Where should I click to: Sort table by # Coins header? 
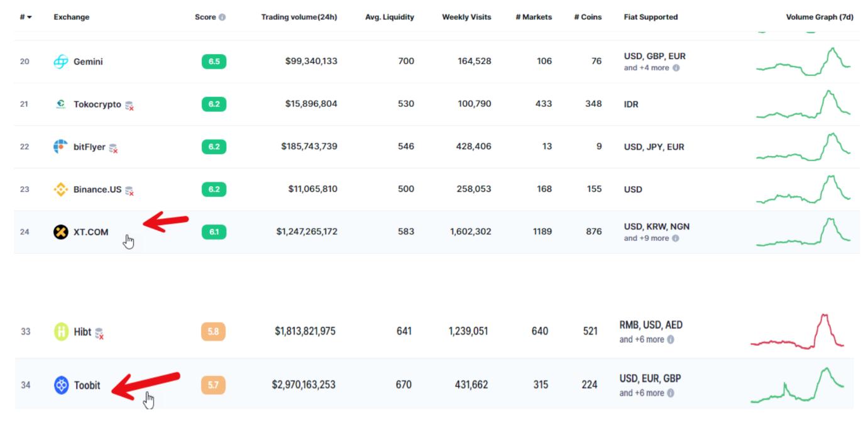coord(588,17)
